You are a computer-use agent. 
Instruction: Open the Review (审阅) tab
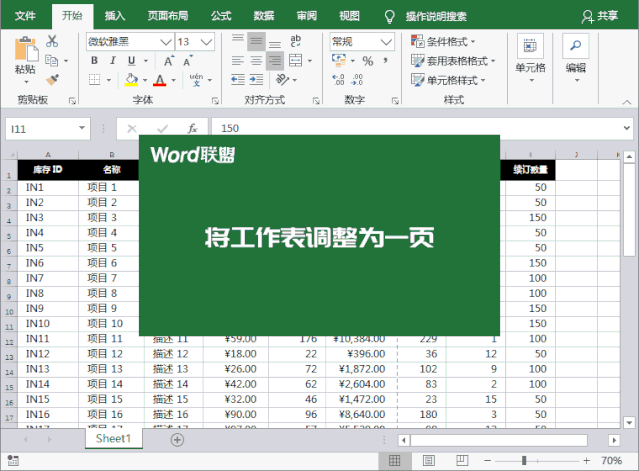pos(306,16)
